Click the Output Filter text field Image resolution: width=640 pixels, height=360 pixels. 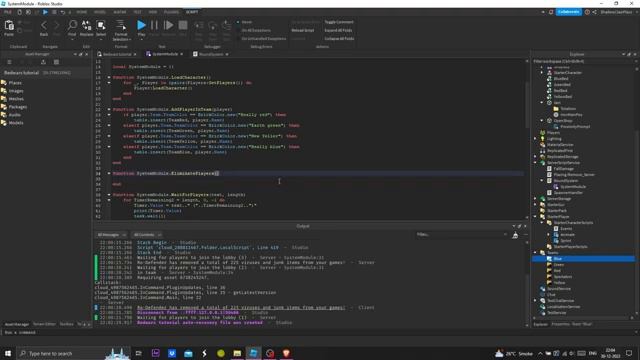coord(461,235)
